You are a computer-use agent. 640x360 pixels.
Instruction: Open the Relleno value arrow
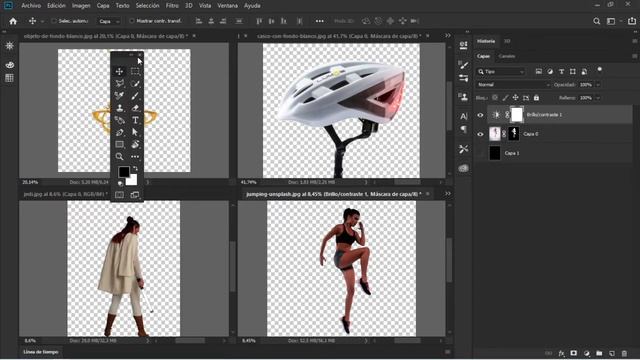coord(598,98)
